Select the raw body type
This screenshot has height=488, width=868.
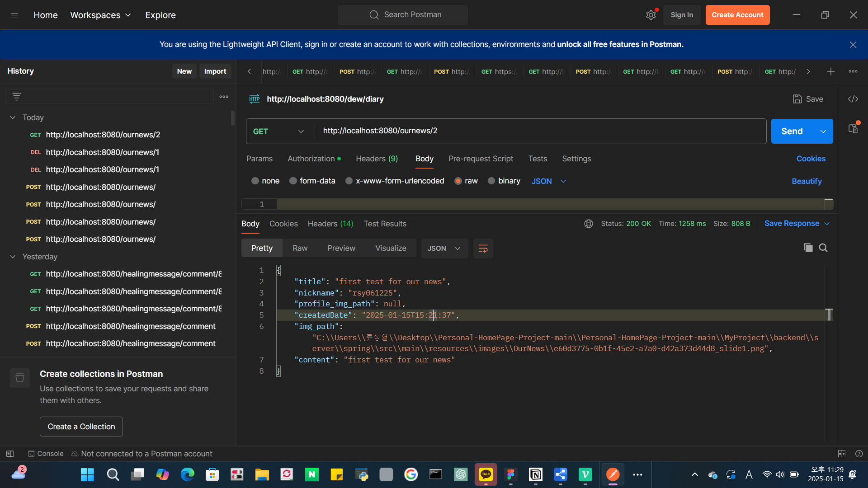point(458,181)
